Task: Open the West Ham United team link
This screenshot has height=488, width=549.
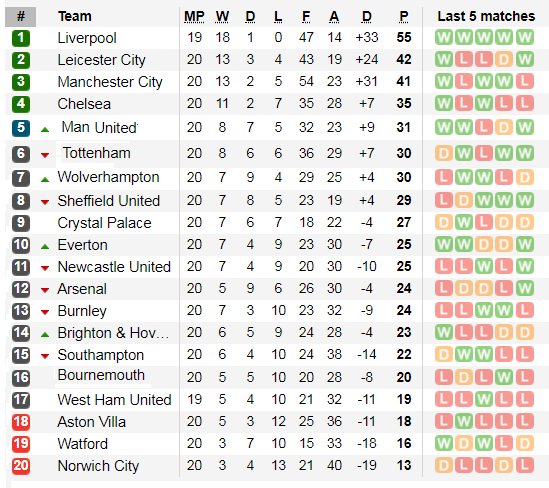Action: [x=114, y=400]
